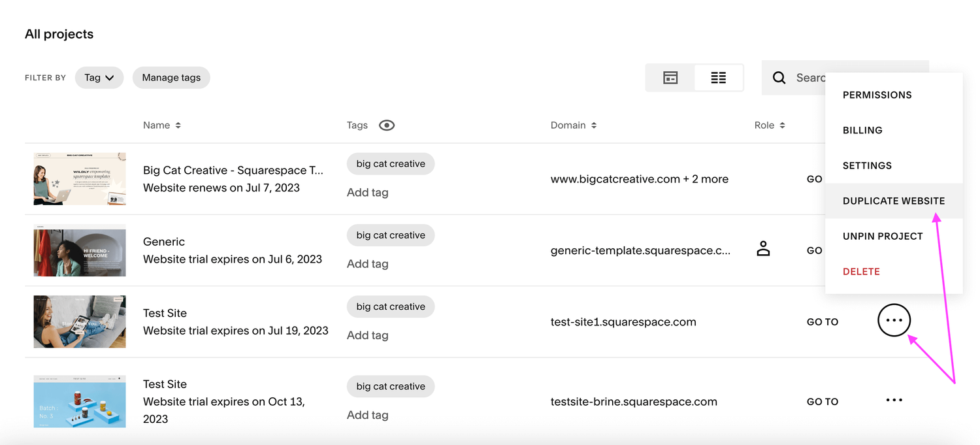Switch to card view layout

(x=670, y=77)
